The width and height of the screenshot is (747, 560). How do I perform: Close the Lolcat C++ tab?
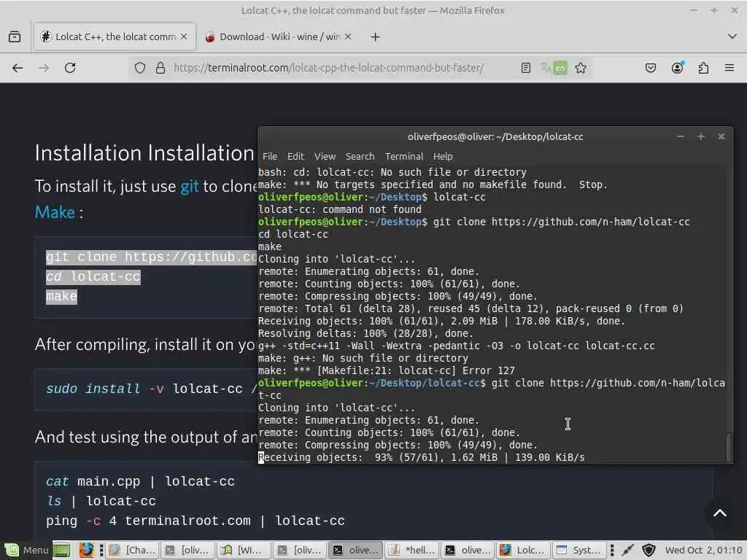click(184, 36)
